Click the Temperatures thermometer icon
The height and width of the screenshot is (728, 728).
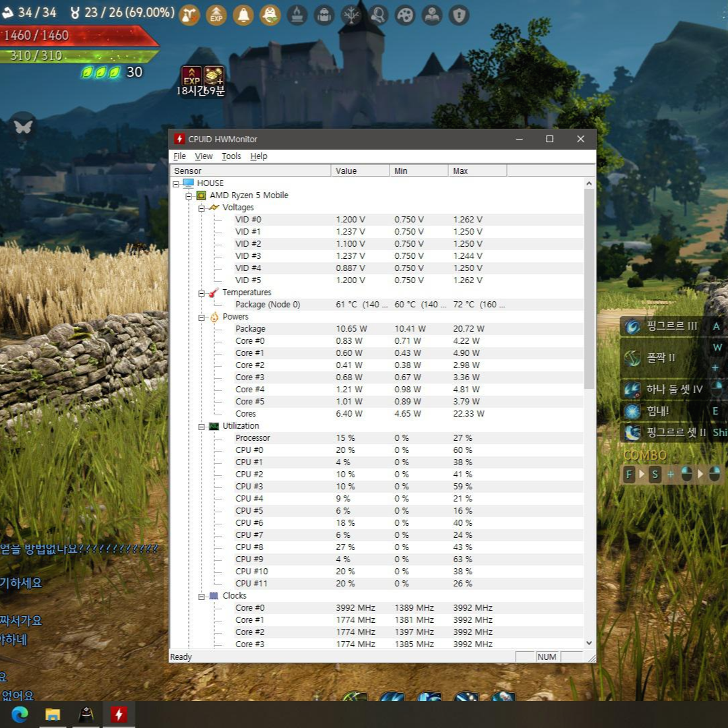(x=214, y=293)
